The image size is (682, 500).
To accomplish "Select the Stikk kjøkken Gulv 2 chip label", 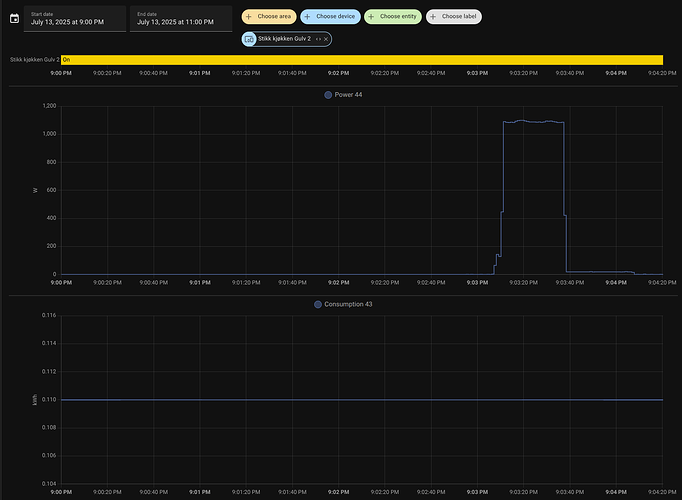I will pyautogui.click(x=284, y=39).
